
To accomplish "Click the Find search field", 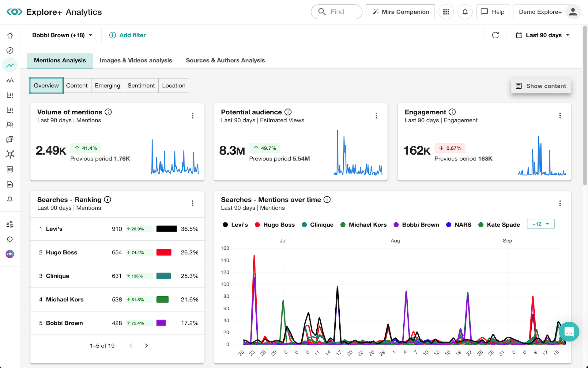I will [x=337, y=12].
